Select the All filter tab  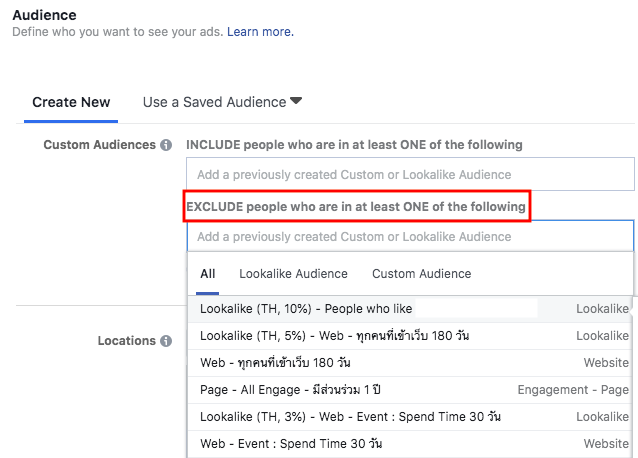208,274
